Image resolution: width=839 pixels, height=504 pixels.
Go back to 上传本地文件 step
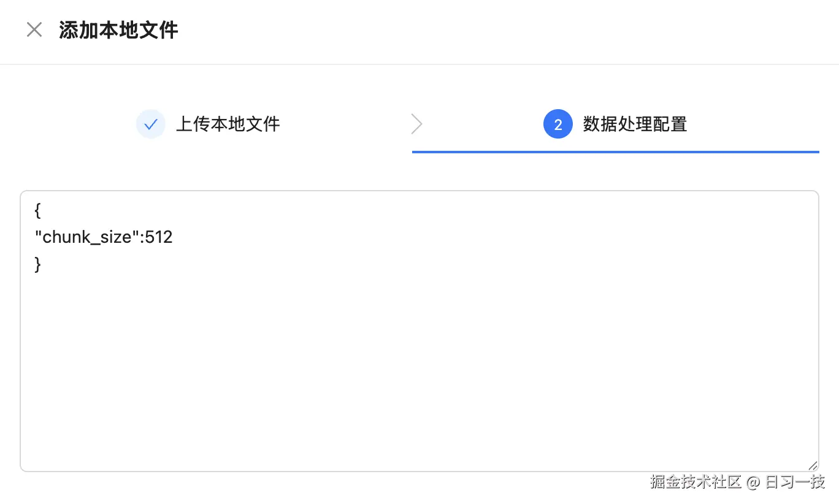(x=228, y=124)
